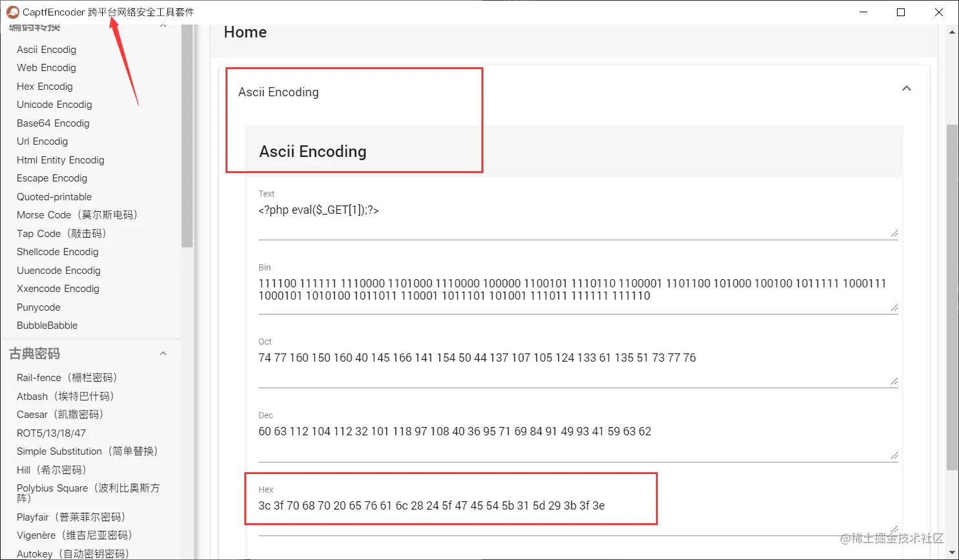Select Tap Code entry
The height and width of the screenshot is (560, 959).
pos(62,234)
